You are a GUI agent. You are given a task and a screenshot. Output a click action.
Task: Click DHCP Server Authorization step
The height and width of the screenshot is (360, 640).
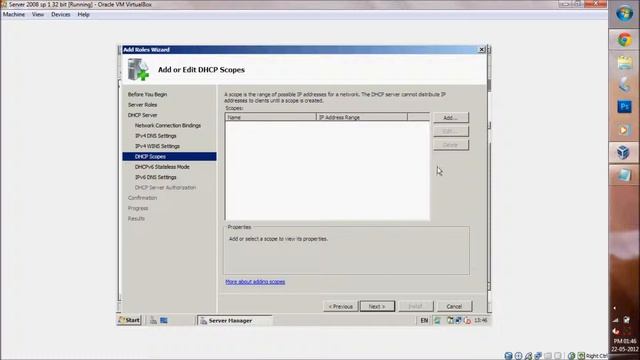click(x=165, y=188)
